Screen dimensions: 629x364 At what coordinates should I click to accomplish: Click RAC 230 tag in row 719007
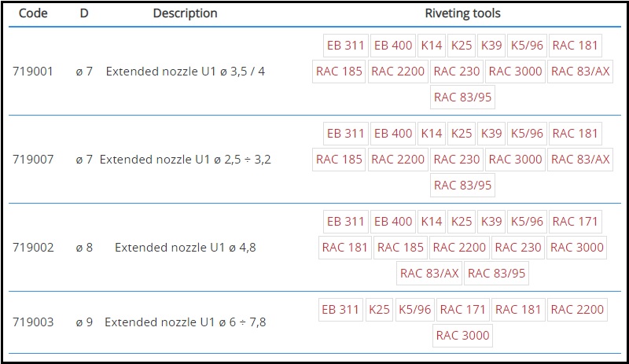coord(456,160)
